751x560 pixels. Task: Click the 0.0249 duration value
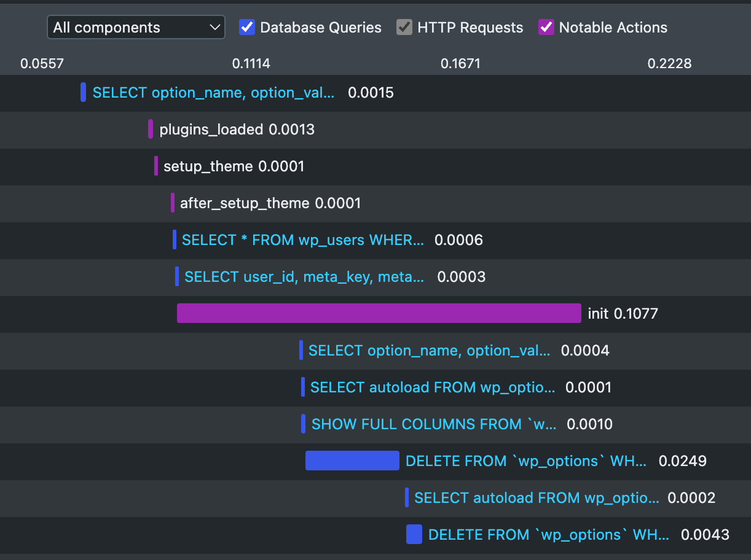(x=682, y=461)
